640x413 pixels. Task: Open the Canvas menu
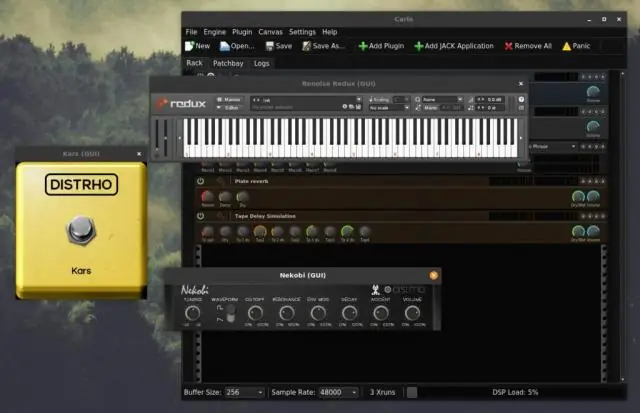click(x=270, y=32)
